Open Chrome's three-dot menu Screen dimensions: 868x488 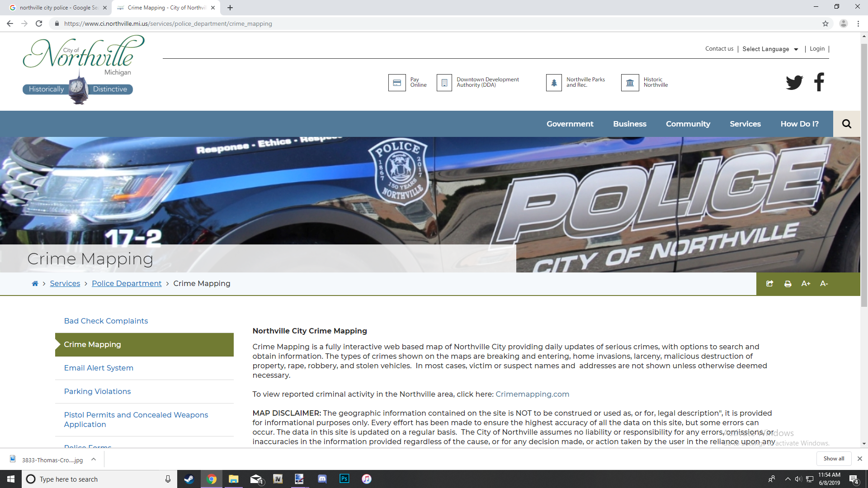[x=858, y=23]
